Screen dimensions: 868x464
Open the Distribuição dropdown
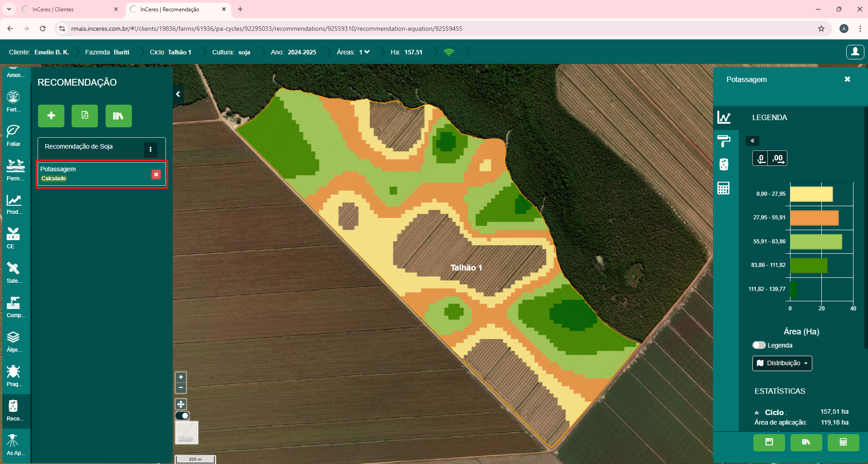tap(782, 363)
